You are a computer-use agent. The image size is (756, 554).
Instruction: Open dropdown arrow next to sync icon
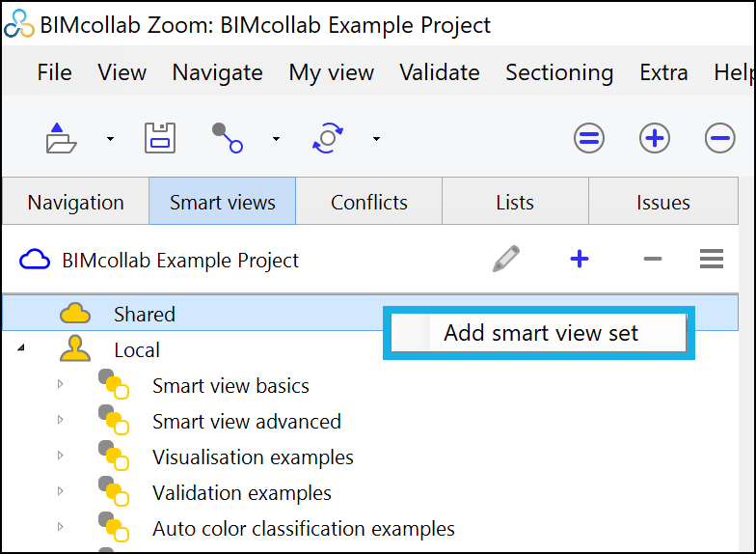tap(376, 139)
